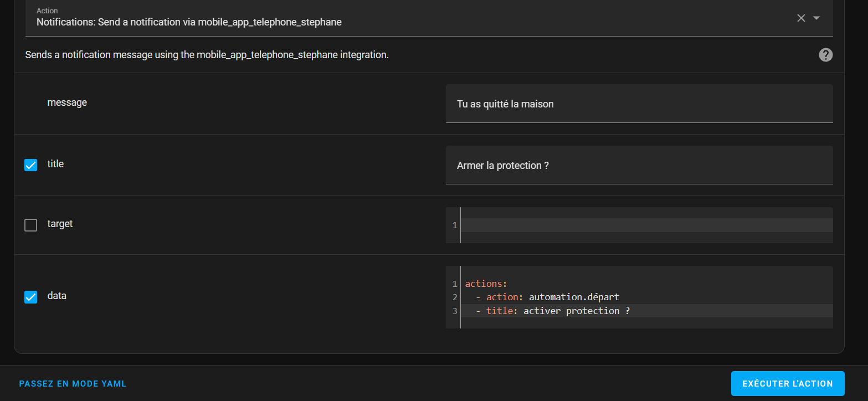Screen dimensions: 868x401
Task: Click the "automation.départ" line in data editor
Action: pyautogui.click(x=573, y=297)
